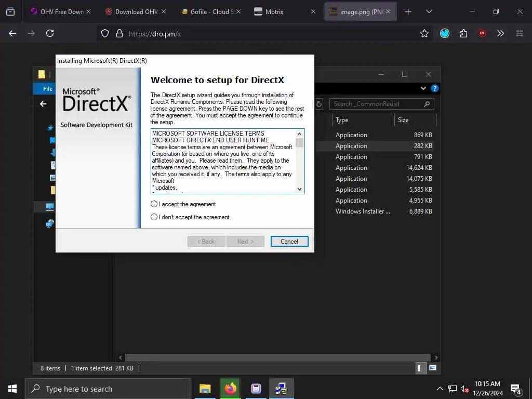Open File Explorer from the taskbar
The image size is (532, 399).
tap(205, 389)
